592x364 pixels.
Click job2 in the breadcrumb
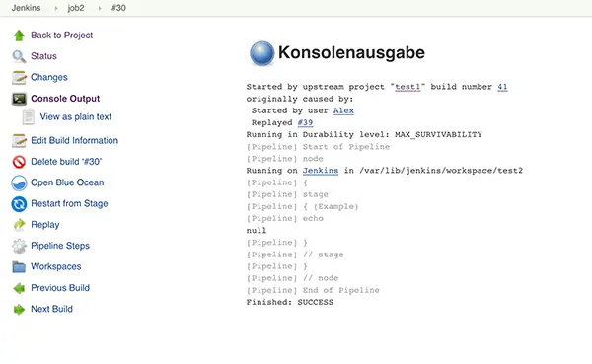76,8
